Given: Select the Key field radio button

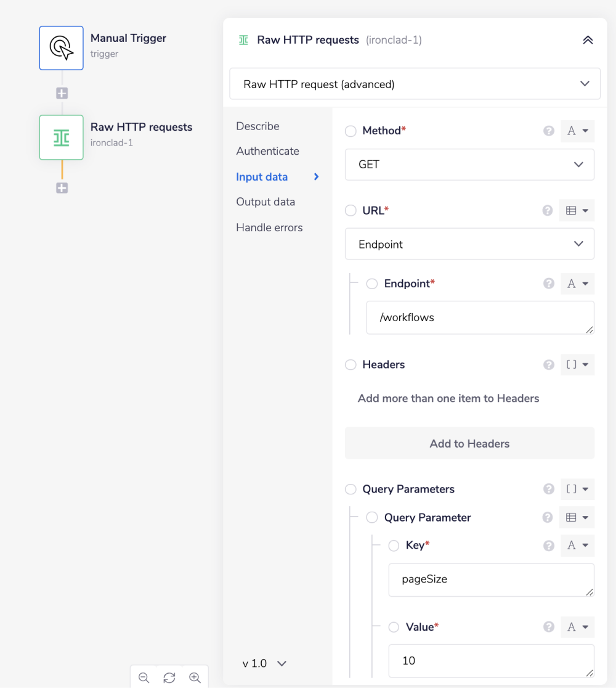Looking at the screenshot, I should (x=394, y=546).
